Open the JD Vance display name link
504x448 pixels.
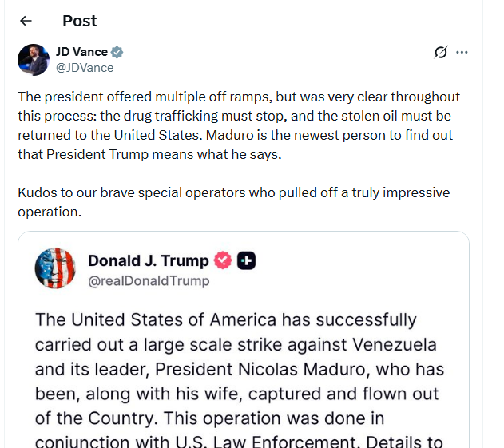81,53
